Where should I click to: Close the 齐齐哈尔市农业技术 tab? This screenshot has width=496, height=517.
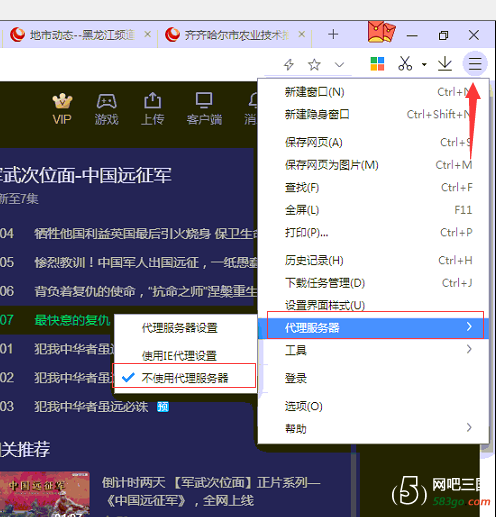(301, 34)
